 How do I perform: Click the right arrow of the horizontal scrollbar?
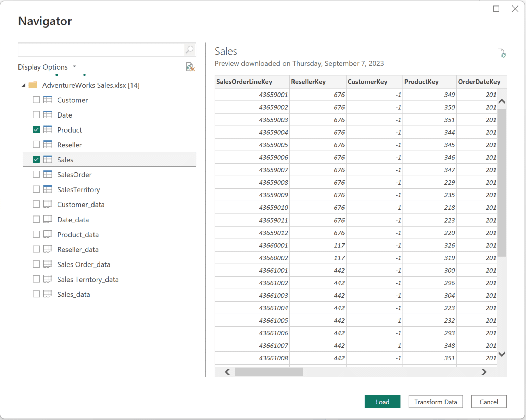pyautogui.click(x=484, y=372)
